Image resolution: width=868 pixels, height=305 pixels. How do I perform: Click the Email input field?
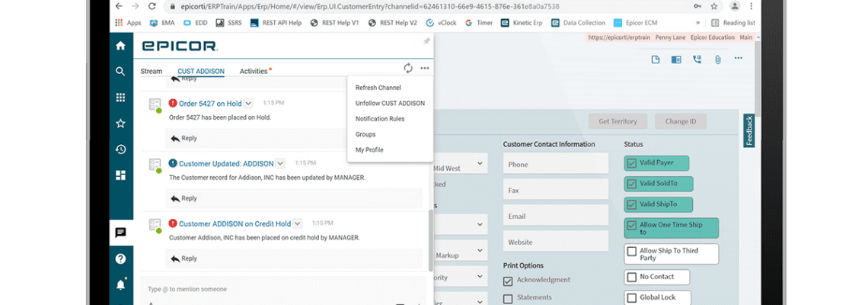556,216
